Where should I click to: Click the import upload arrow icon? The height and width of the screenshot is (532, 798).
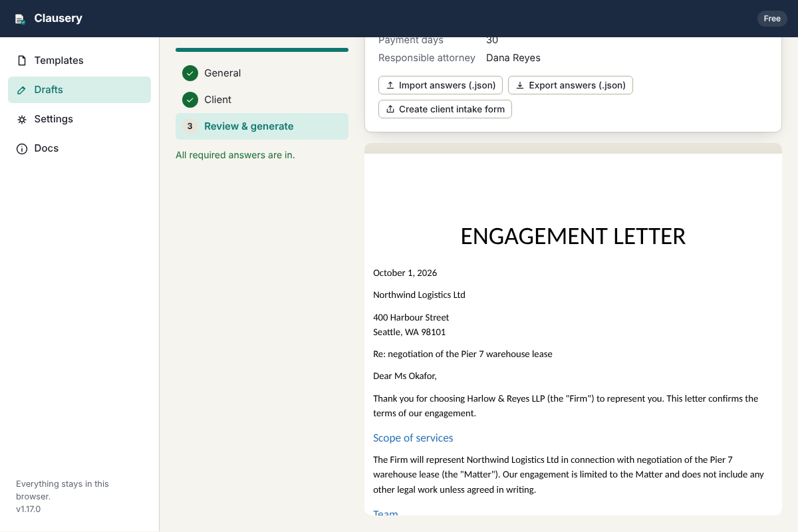coord(390,85)
